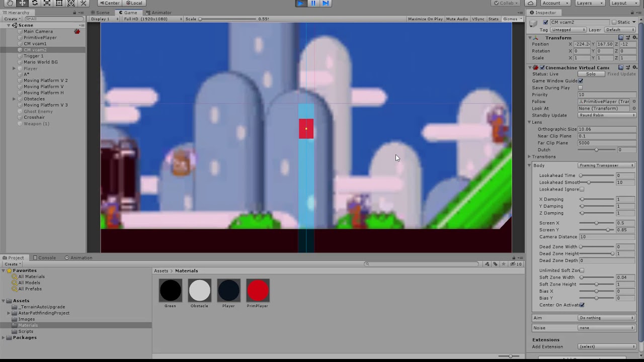The width and height of the screenshot is (644, 362).
Task: Select the Green material thumbnail
Action: click(x=170, y=291)
